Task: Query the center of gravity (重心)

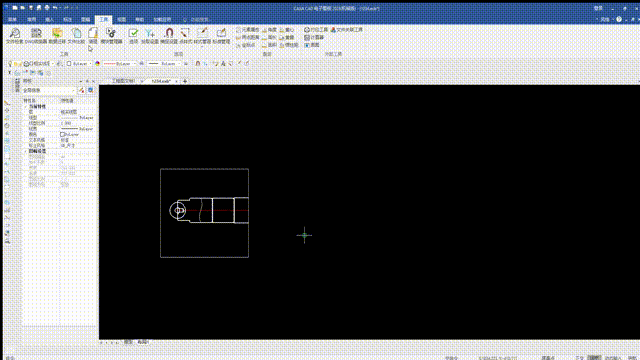Action: pos(287,30)
